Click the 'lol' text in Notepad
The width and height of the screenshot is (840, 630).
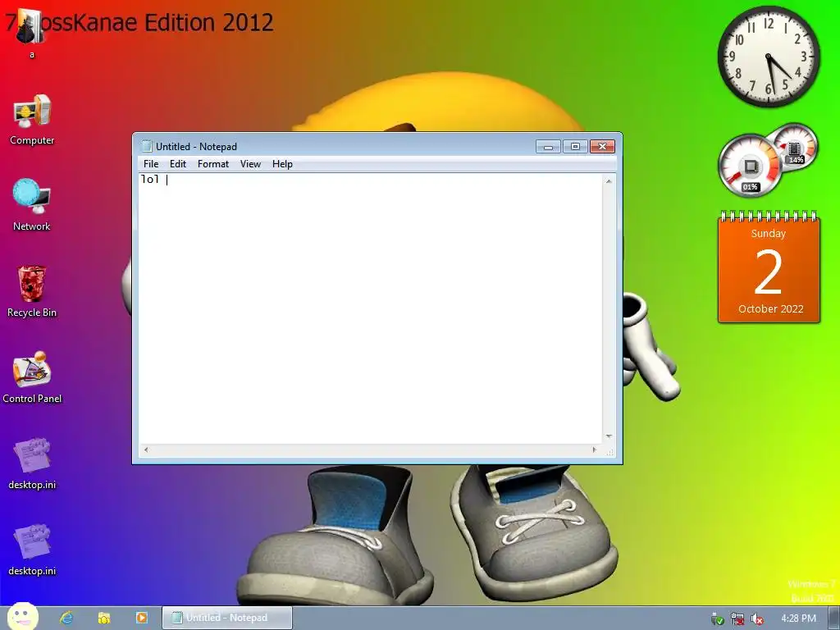[150, 179]
